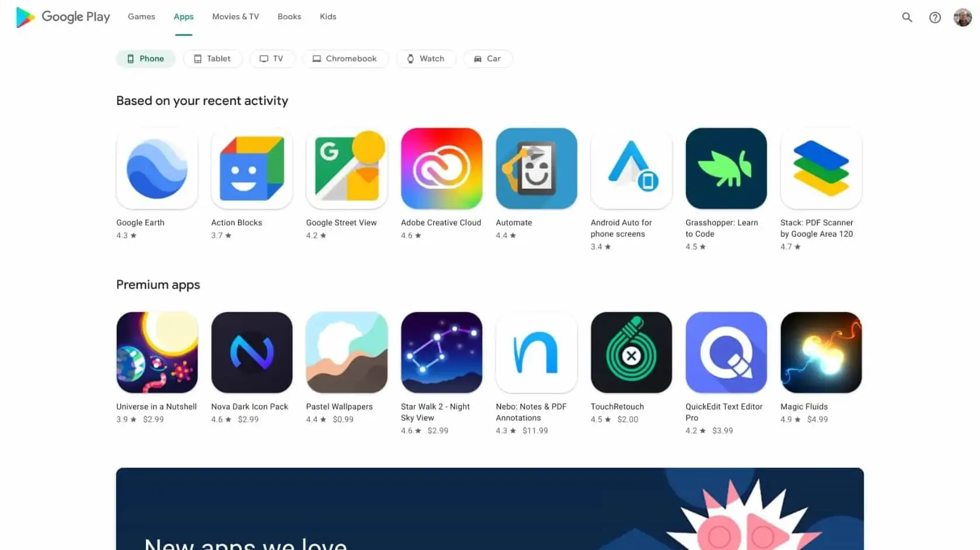Open the Nova Dark Icon Pack icon
Screen dimensions: 980x550
coord(252,352)
